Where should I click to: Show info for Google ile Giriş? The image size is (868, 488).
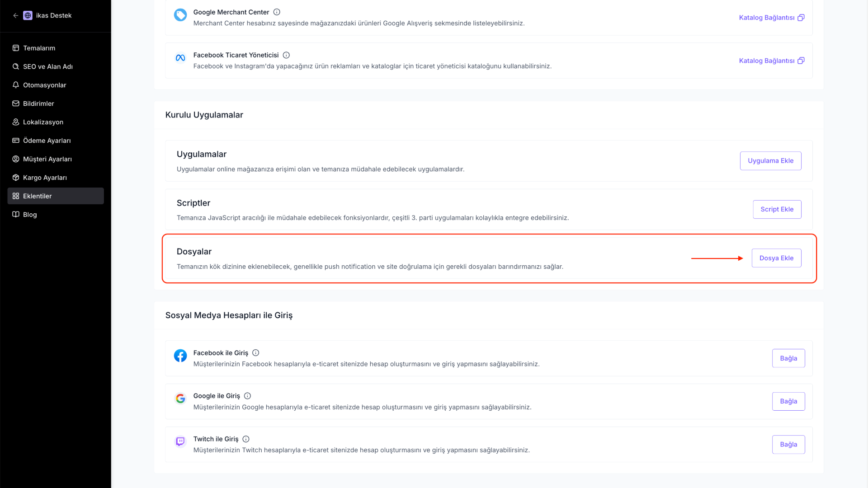[x=247, y=396]
